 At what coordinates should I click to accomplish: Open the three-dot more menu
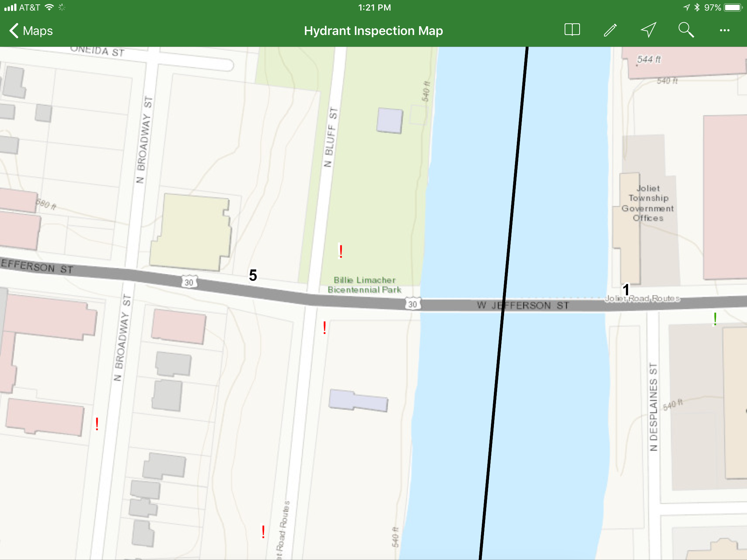click(x=724, y=31)
